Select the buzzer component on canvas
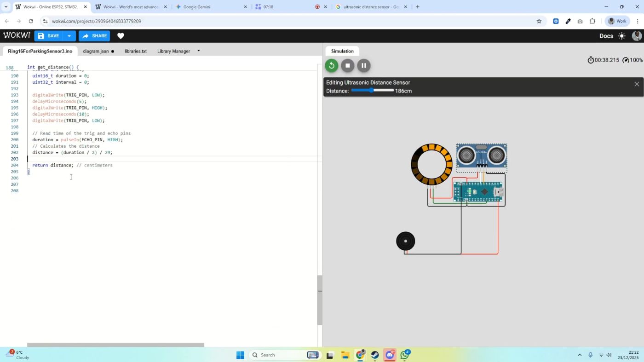This screenshot has width=644, height=362. click(x=405, y=241)
